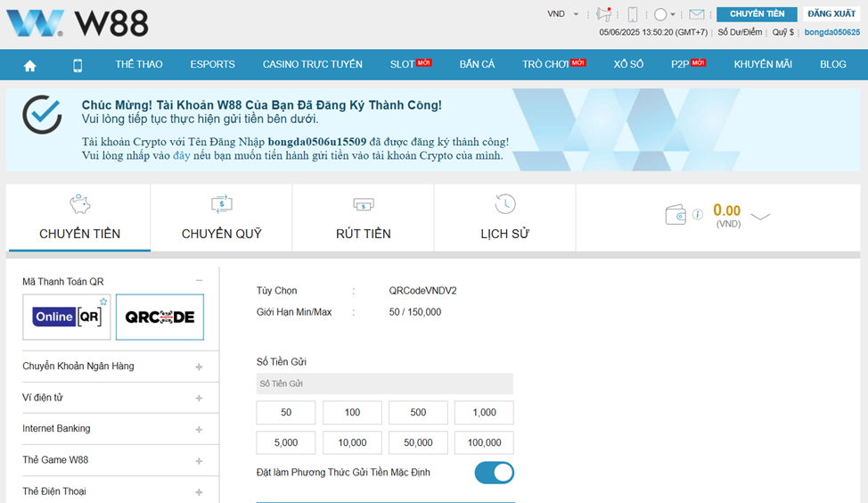
Task: Choose the 5,000 amount button
Action: pyautogui.click(x=286, y=442)
